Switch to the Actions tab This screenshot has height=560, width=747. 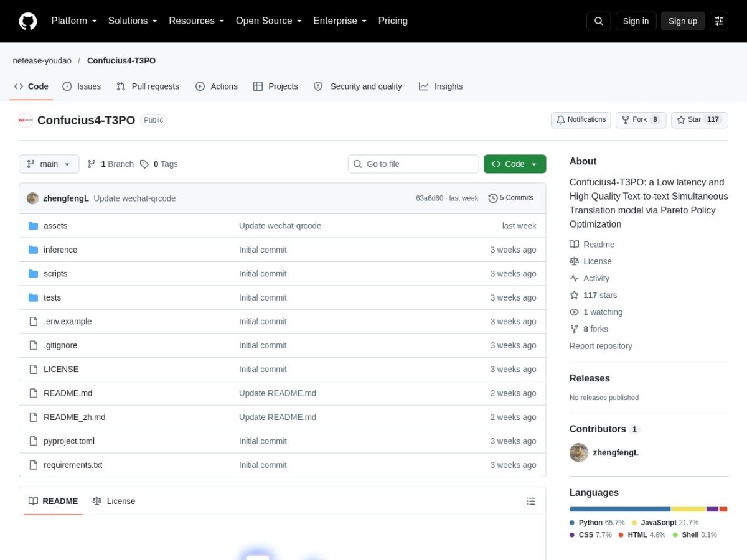point(217,86)
